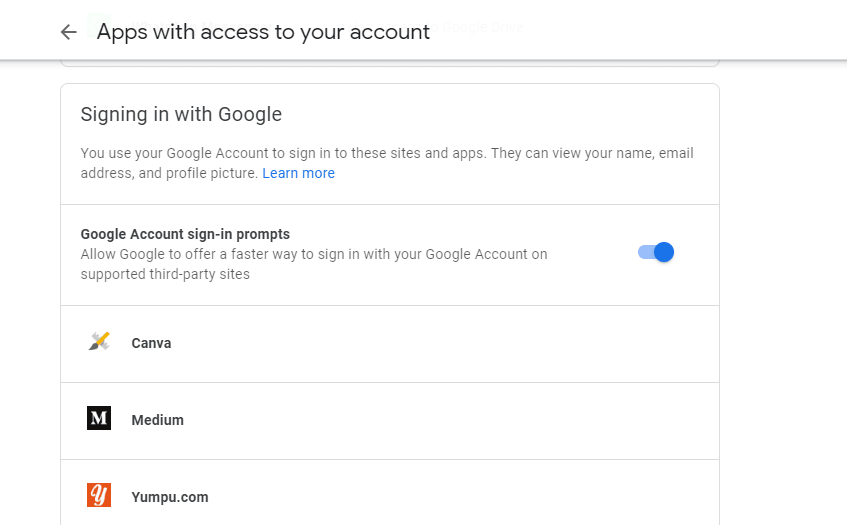This screenshot has width=847, height=525.
Task: Expand the Medium app name entry
Action: (157, 420)
